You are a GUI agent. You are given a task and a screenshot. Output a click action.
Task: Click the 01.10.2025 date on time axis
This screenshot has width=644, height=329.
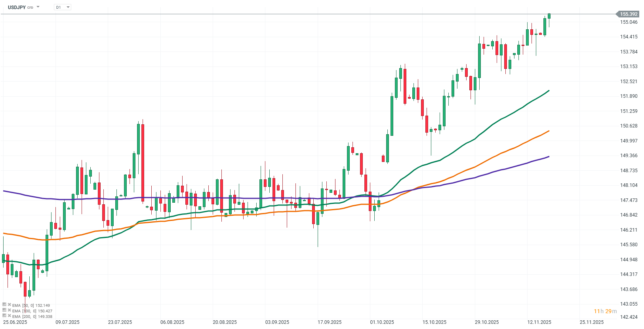382,322
